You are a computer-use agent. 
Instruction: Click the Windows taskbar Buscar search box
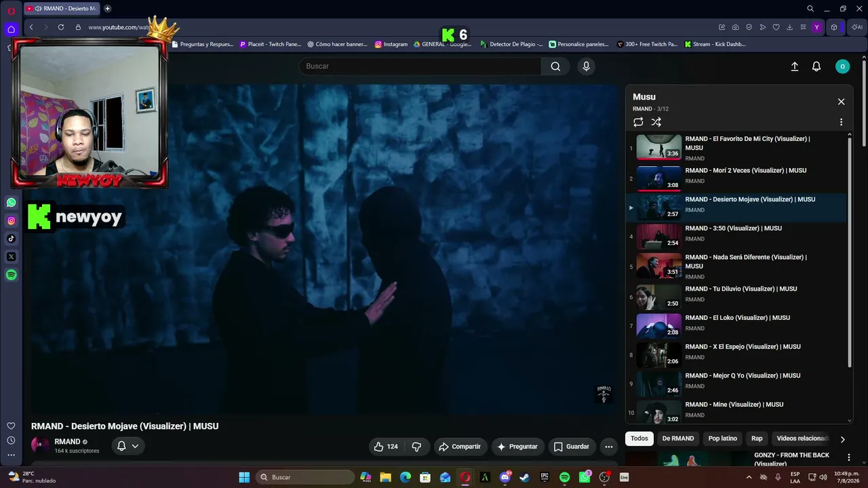click(x=305, y=477)
